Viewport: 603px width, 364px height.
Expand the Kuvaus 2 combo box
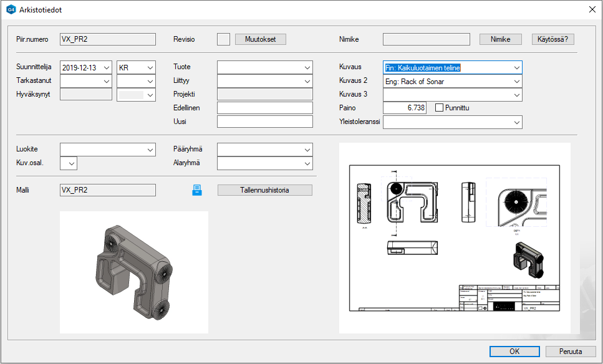(516, 81)
